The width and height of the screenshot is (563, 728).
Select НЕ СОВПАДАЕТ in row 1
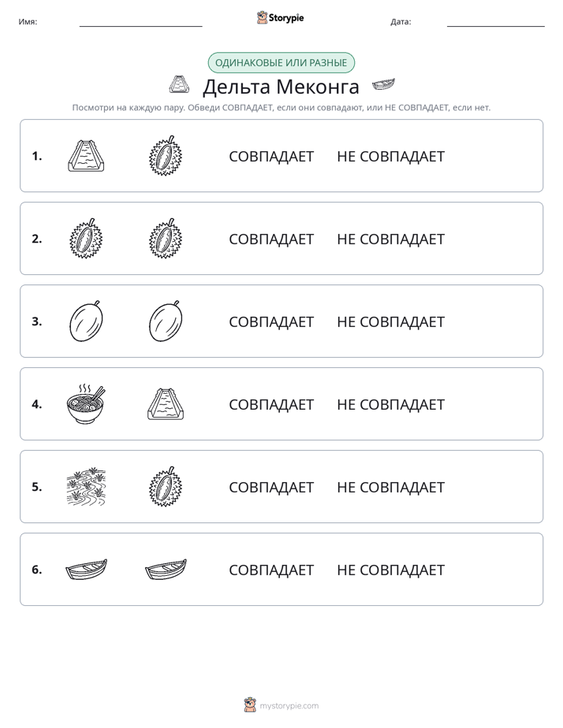coord(390,156)
